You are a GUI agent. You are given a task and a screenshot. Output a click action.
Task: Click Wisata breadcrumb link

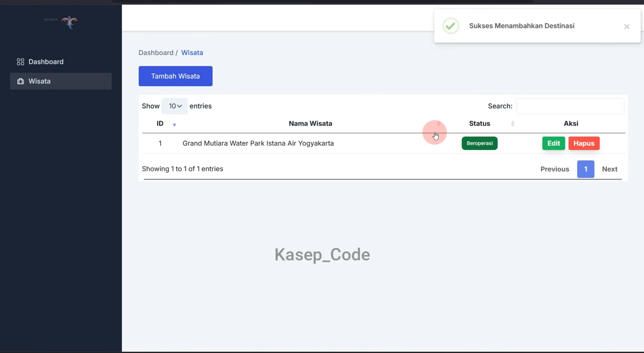[192, 53]
